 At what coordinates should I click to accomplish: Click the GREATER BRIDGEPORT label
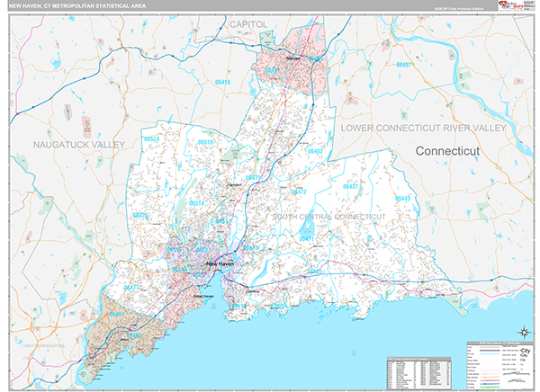point(44,346)
